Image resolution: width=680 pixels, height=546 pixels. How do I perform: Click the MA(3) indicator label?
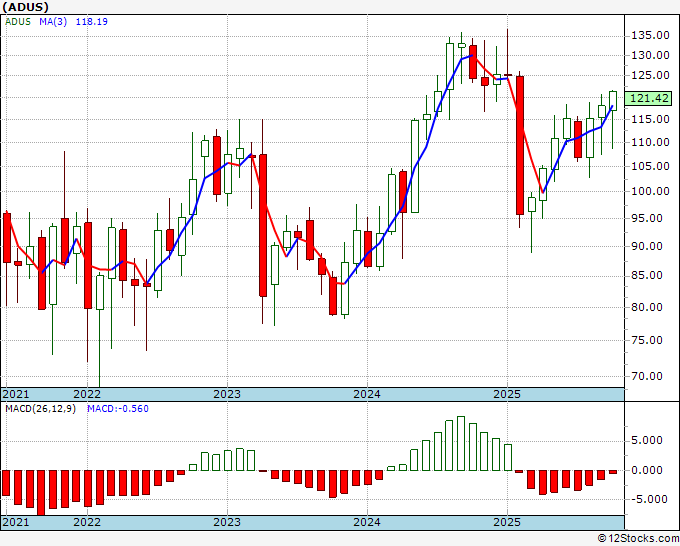click(53, 21)
